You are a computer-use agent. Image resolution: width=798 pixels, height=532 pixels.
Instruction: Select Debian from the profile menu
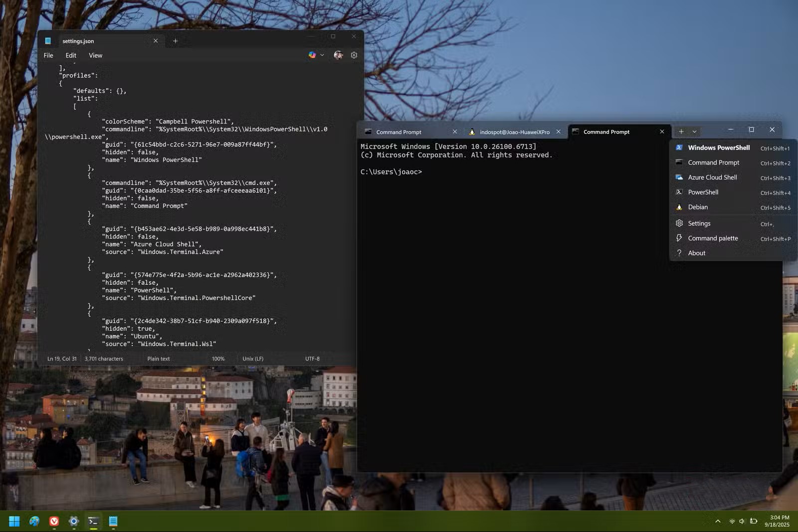click(698, 207)
